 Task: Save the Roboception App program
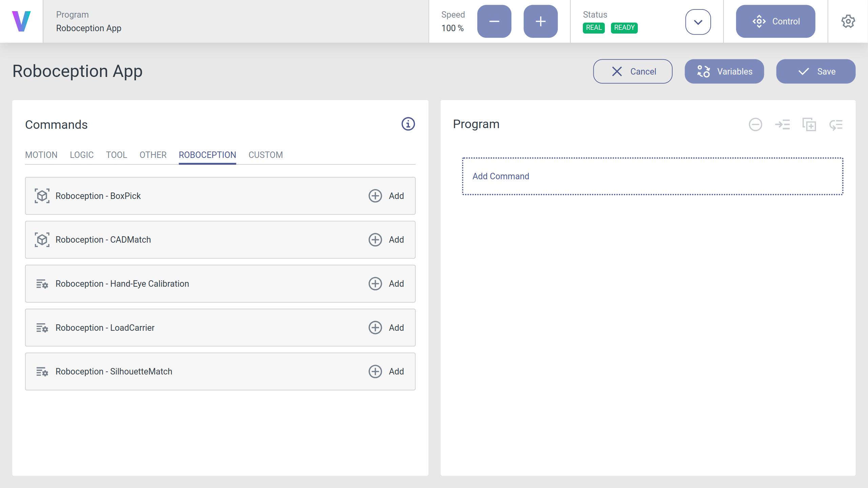coord(816,72)
